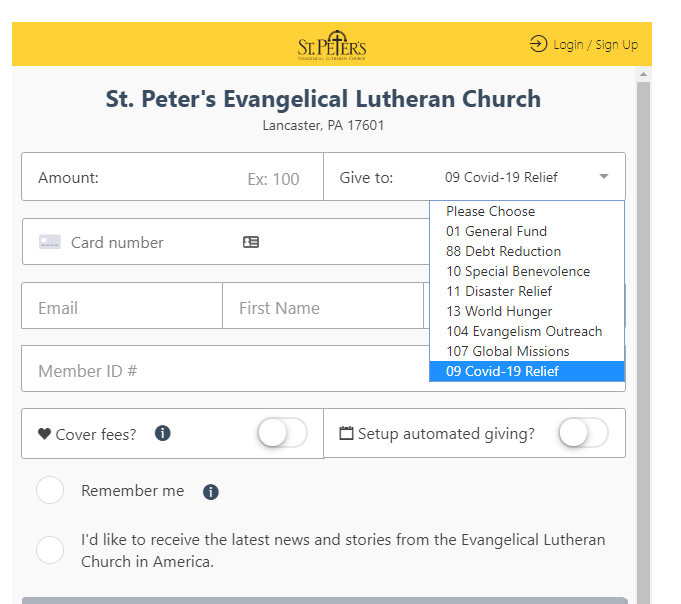Click the church name heading text

pos(323,99)
